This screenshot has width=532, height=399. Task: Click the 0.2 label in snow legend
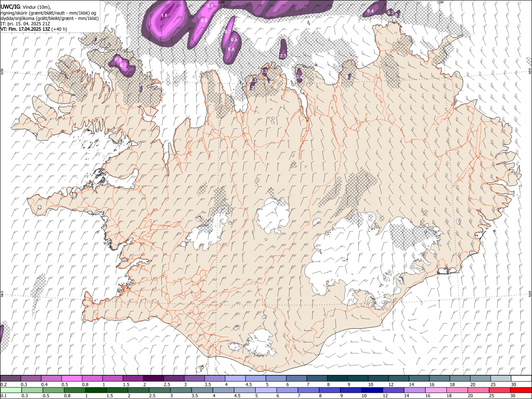[x=3, y=384]
